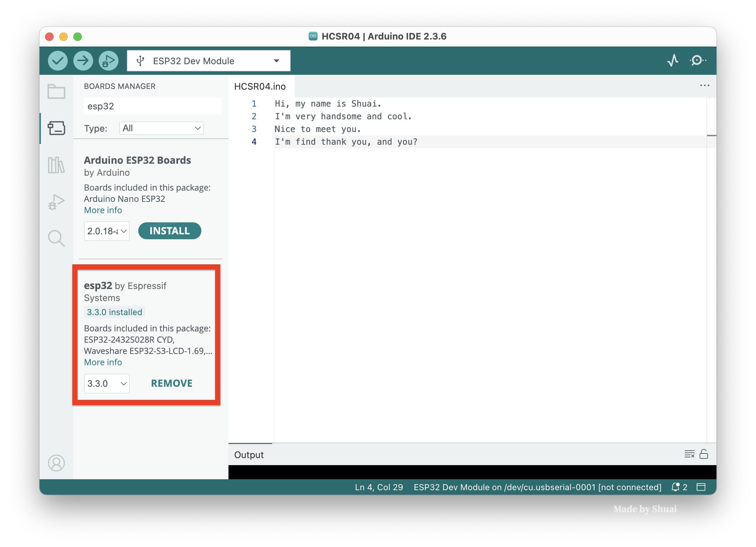Open the Debug panel in sidebar

pos(56,202)
